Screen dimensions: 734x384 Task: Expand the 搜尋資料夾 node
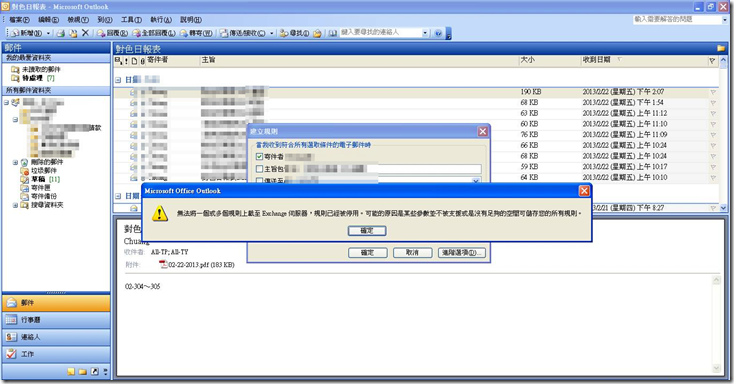[x=15, y=205]
